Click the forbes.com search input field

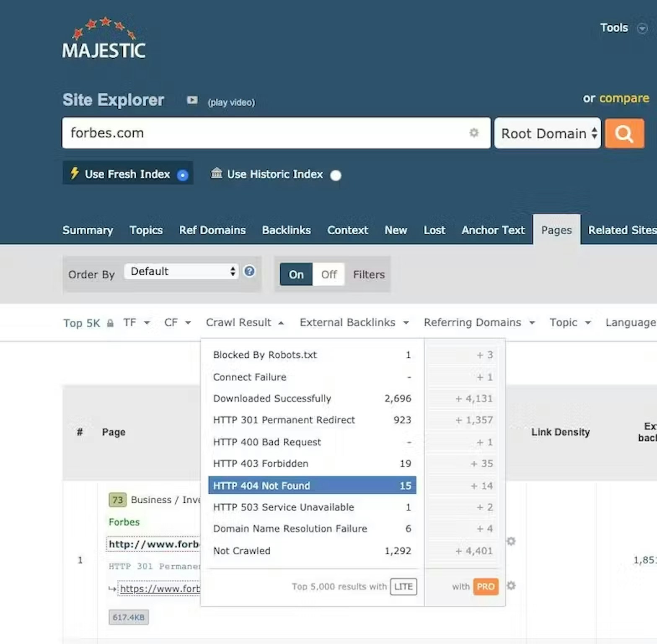point(264,133)
